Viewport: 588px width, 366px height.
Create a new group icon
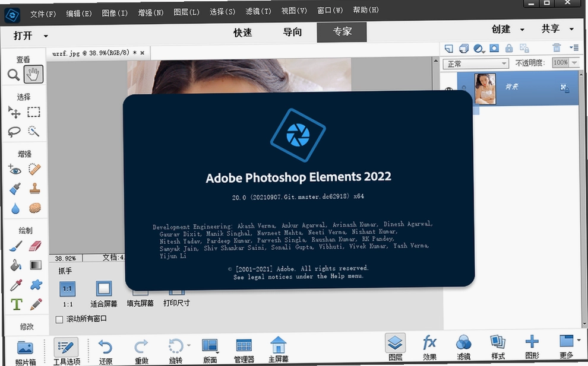[464, 49]
